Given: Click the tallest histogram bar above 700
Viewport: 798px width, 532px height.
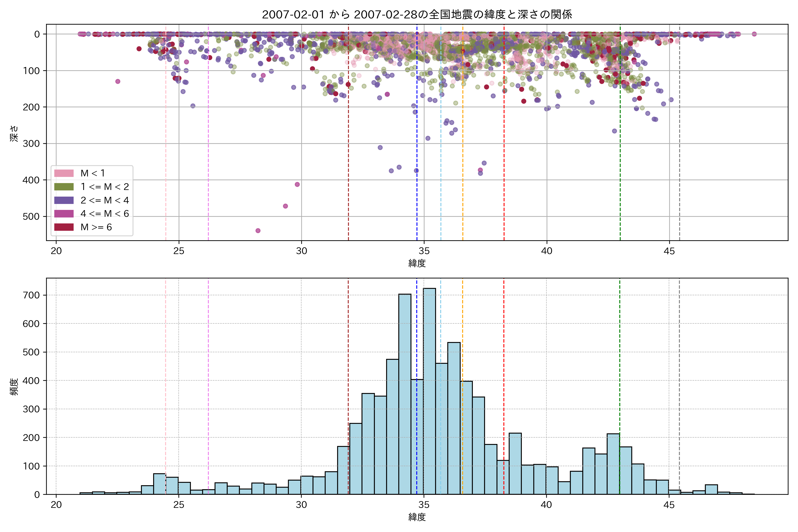Looking at the screenshot, I should pyautogui.click(x=430, y=390).
